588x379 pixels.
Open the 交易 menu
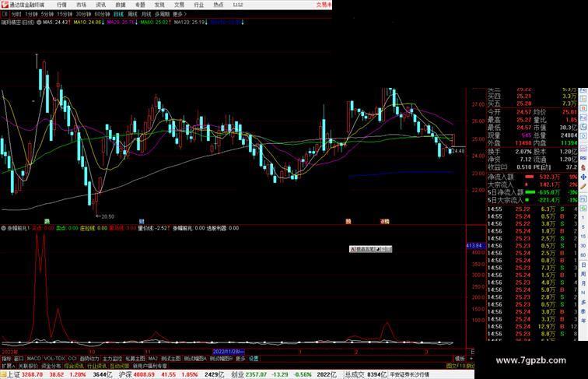pyautogui.click(x=179, y=5)
